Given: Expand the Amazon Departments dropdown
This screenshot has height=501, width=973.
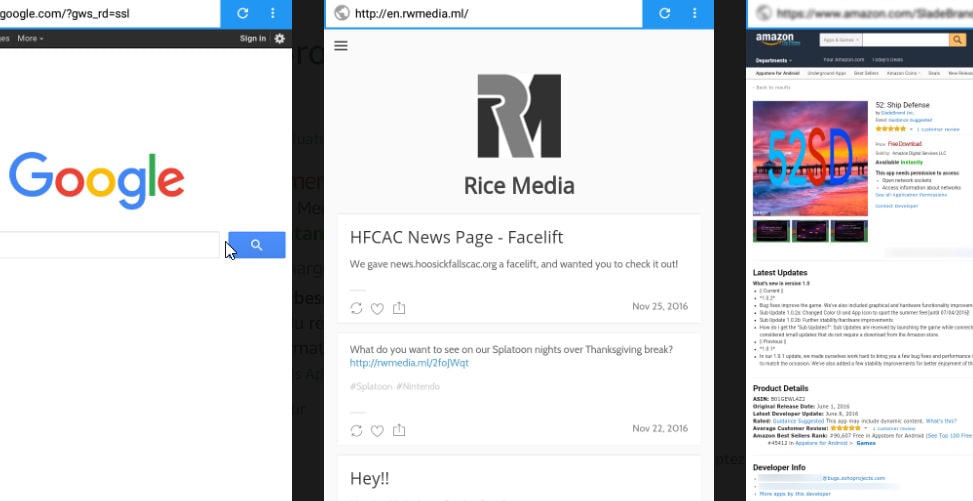Looking at the screenshot, I should click(x=774, y=61).
